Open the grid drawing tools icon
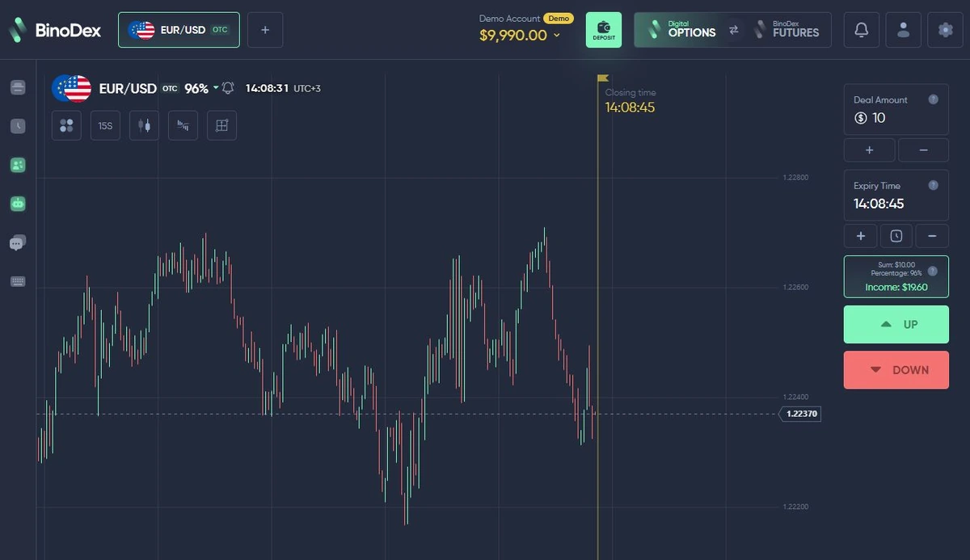 [221, 125]
